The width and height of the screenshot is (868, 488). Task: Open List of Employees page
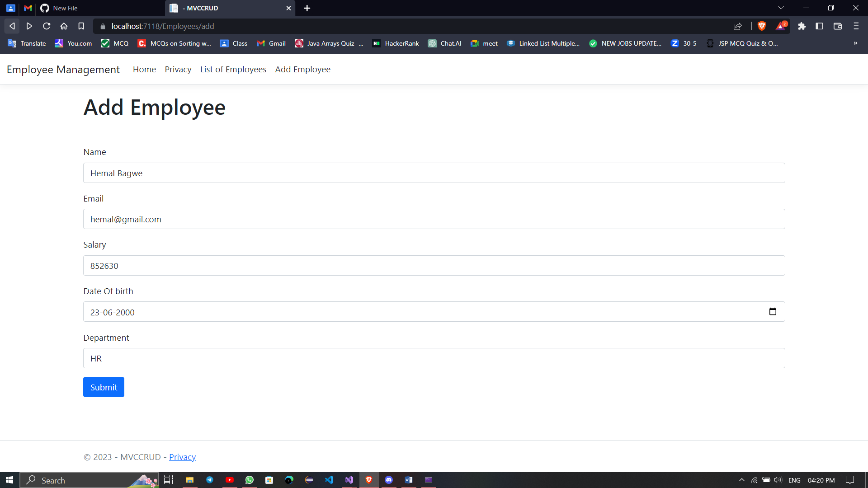coord(233,69)
